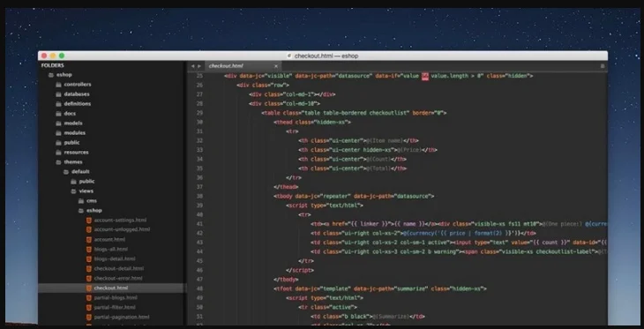Click the FOLDERS sidebar heading

[53, 65]
